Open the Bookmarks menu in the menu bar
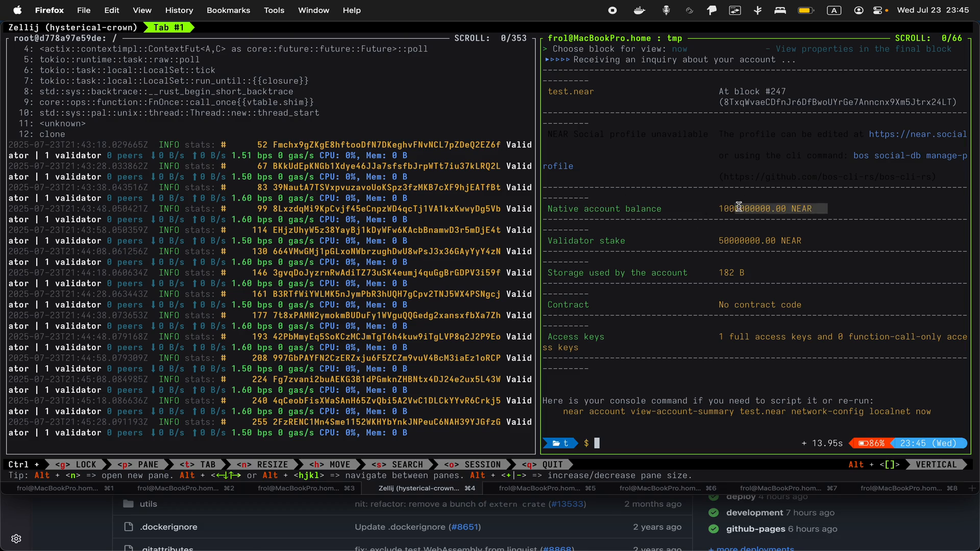Viewport: 980px width, 551px height. tap(228, 10)
